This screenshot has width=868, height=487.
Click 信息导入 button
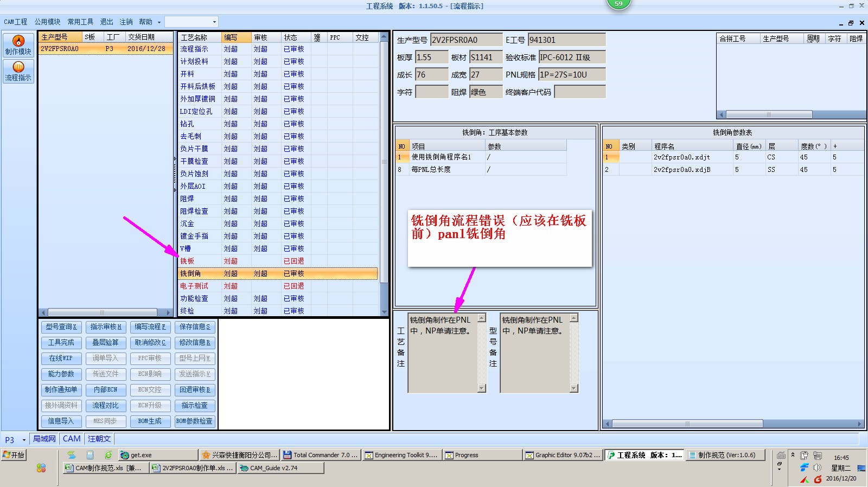click(x=61, y=421)
